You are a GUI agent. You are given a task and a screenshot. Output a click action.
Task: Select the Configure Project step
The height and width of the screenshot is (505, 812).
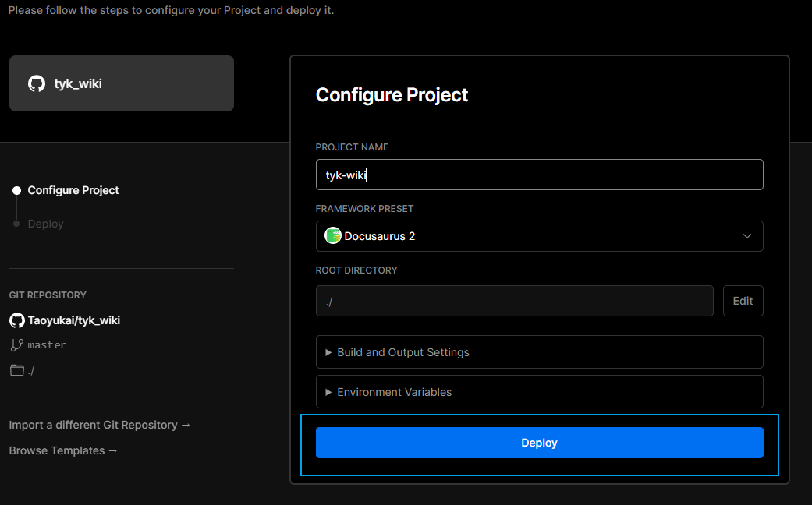pos(73,190)
